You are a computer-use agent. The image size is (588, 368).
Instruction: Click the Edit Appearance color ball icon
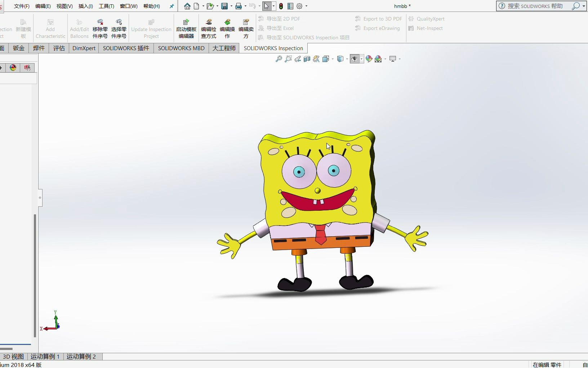tap(369, 59)
